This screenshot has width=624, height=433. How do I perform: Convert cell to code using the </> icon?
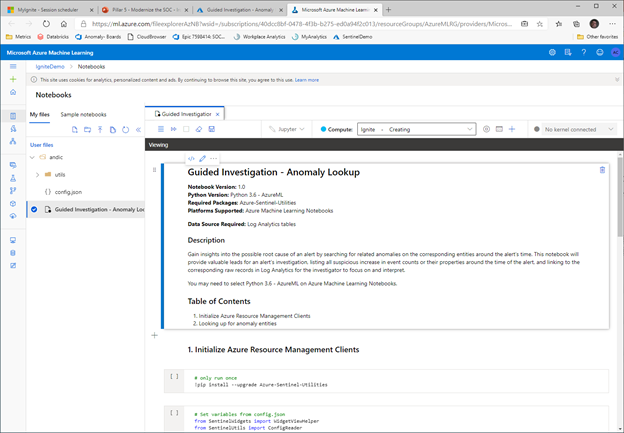[191, 158]
